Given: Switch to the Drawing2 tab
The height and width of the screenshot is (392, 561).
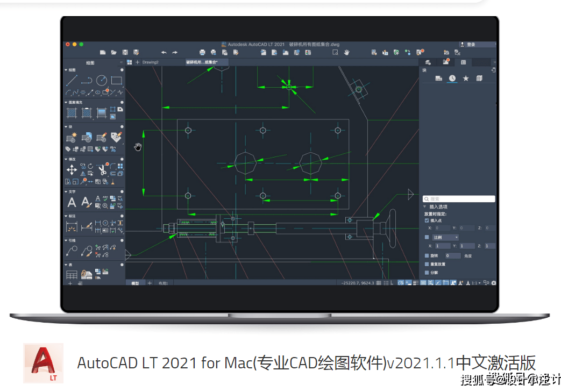Looking at the screenshot, I should [150, 62].
